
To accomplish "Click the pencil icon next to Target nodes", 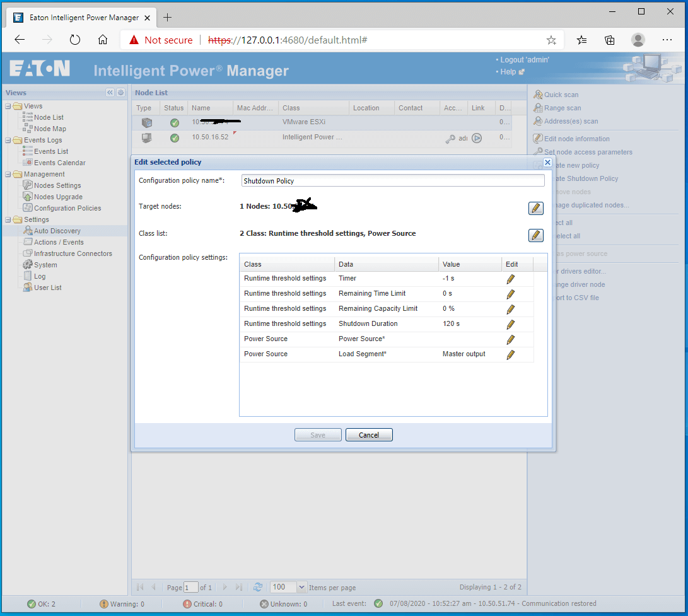I will (x=535, y=208).
